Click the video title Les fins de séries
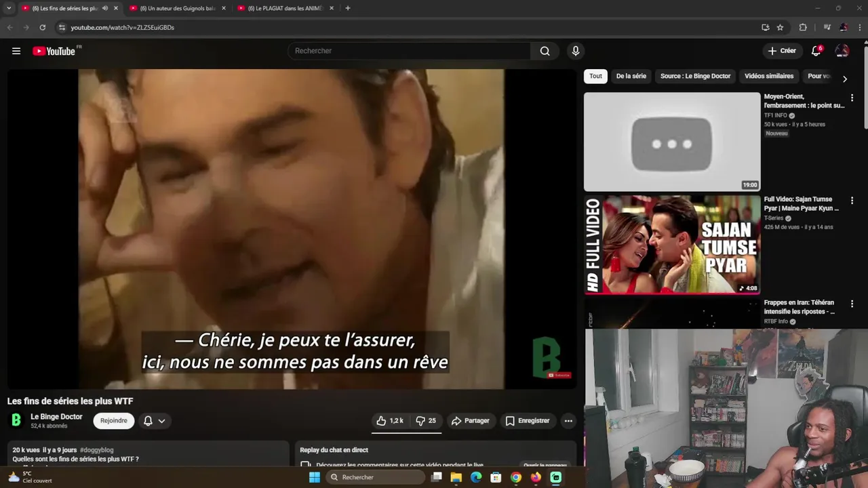The height and width of the screenshot is (488, 868). [71, 401]
